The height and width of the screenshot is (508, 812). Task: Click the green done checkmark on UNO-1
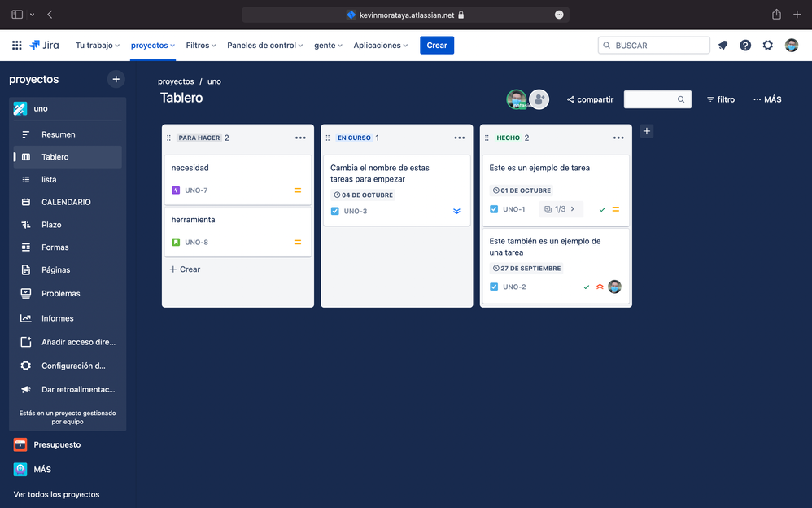coord(602,209)
